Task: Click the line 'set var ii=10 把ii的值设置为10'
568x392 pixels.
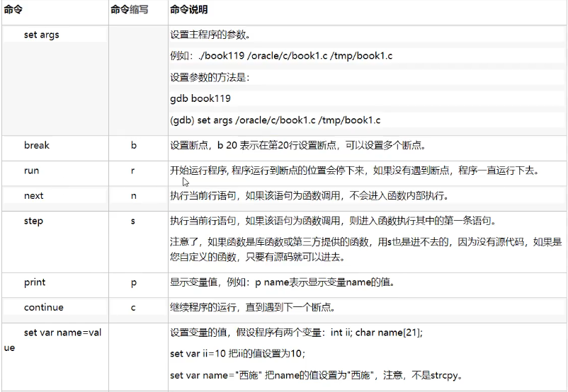Action: (238, 354)
